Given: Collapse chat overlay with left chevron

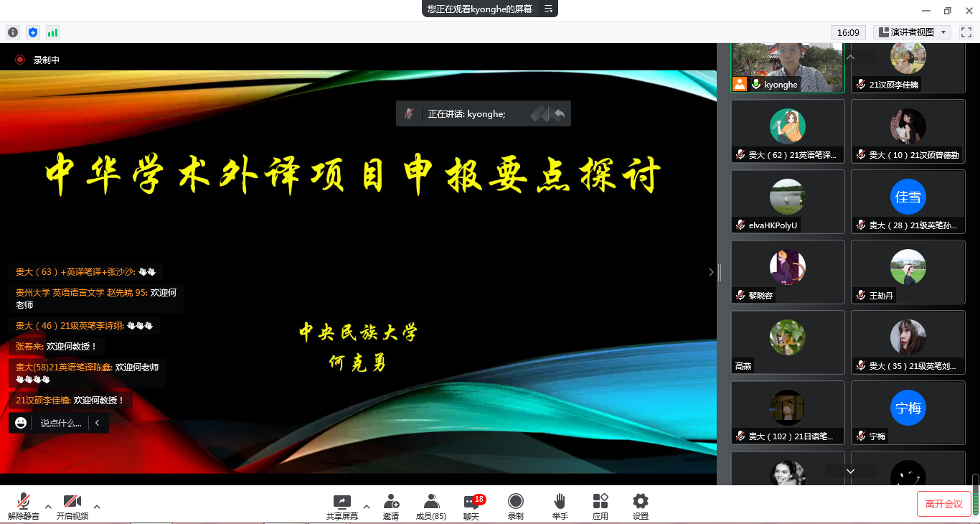Looking at the screenshot, I should [98, 423].
